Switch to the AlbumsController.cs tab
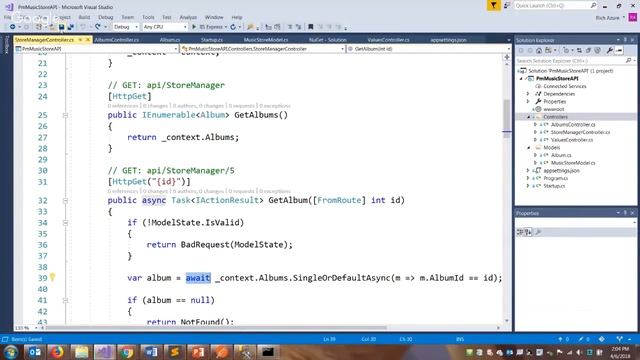The height and width of the screenshot is (360, 640). [117, 40]
